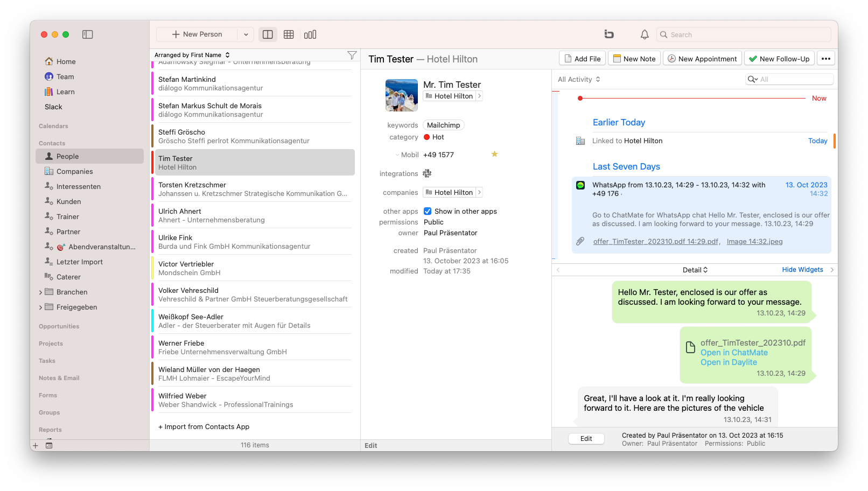The image size is (868, 491).
Task: Open the Calendars section
Action: pos(53,126)
